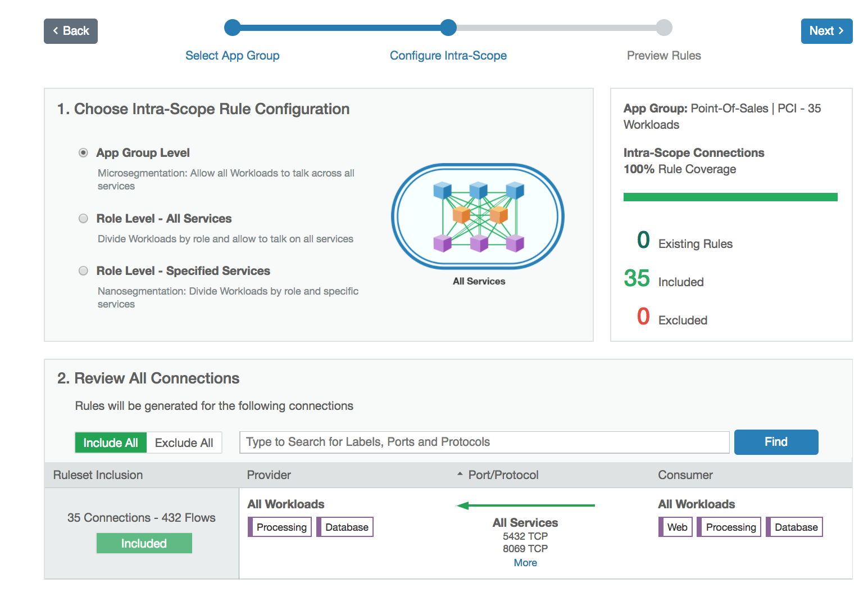The image size is (868, 605).
Task: Click the Select App Group step circle
Action: tap(232, 28)
